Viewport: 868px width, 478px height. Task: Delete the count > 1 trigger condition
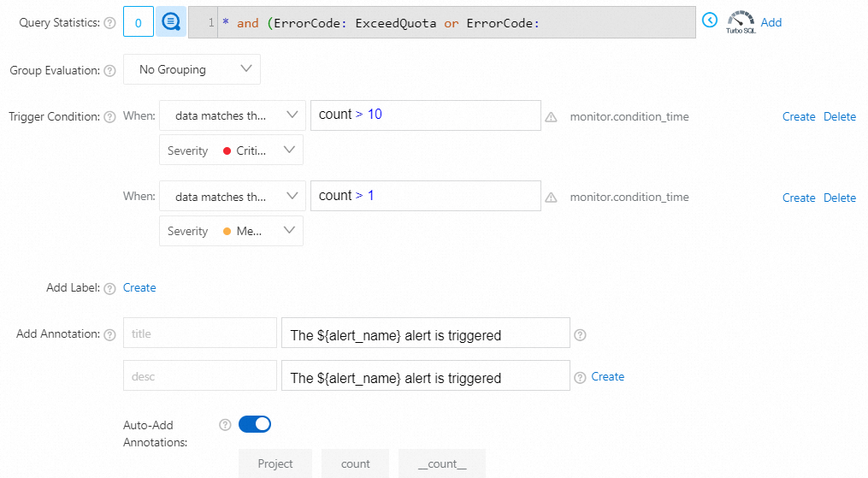839,198
